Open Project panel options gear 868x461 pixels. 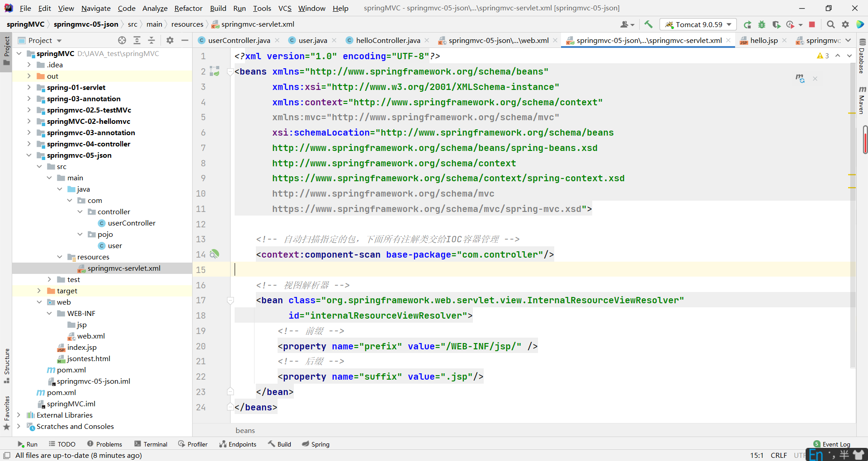[170, 40]
